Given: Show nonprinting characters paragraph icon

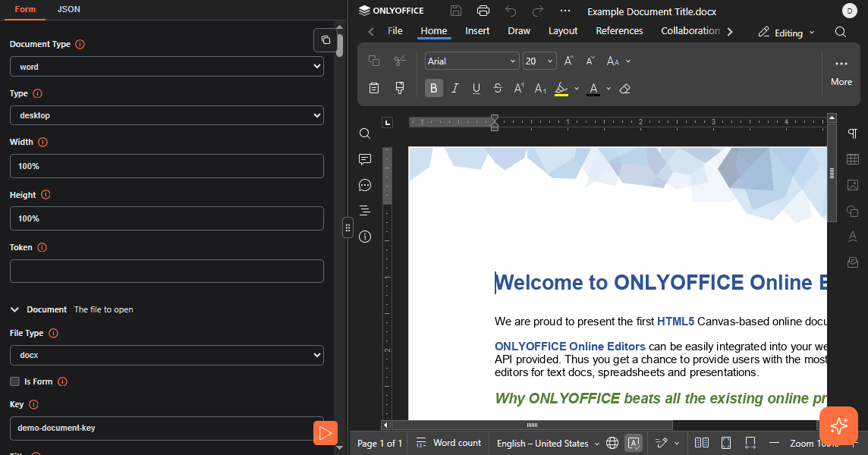Looking at the screenshot, I should [x=853, y=133].
